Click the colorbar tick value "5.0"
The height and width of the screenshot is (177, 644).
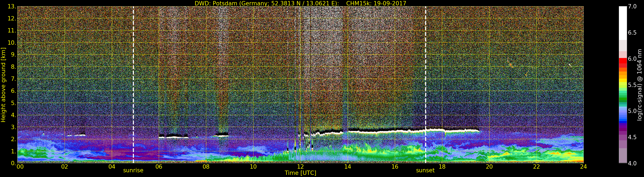point(632,111)
